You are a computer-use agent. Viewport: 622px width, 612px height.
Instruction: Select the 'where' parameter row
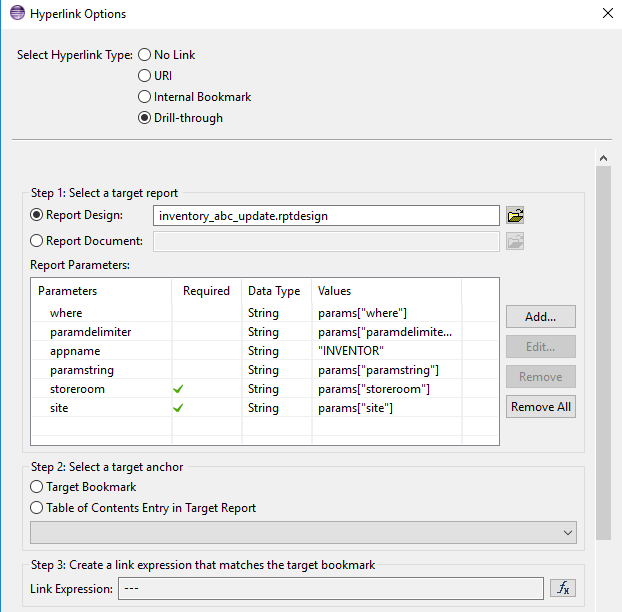click(x=265, y=313)
